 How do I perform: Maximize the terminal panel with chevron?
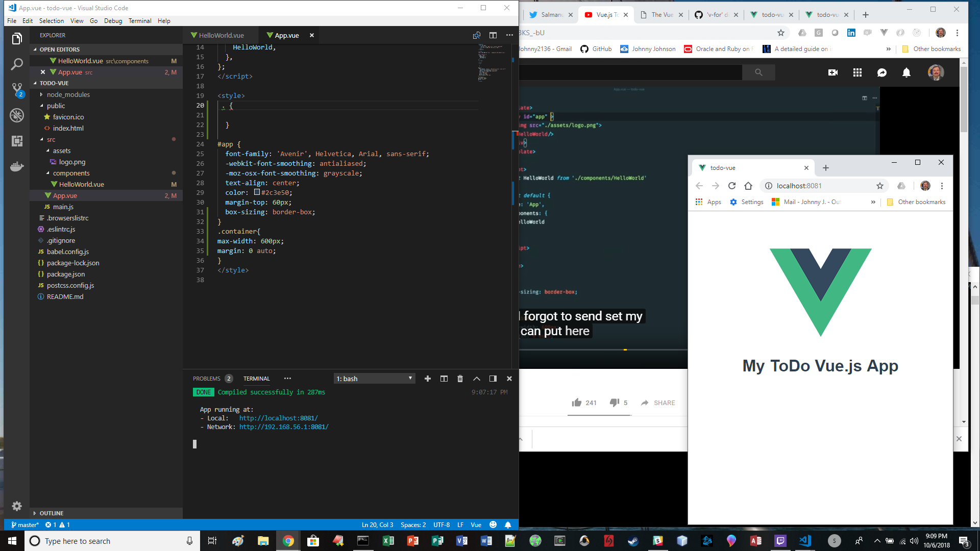[x=476, y=379]
